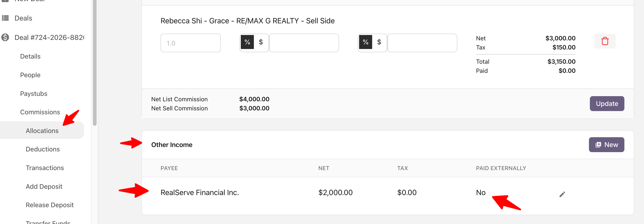Edit RealServe Financial Inc. income via pencil icon
This screenshot has width=644, height=224.
tap(562, 194)
